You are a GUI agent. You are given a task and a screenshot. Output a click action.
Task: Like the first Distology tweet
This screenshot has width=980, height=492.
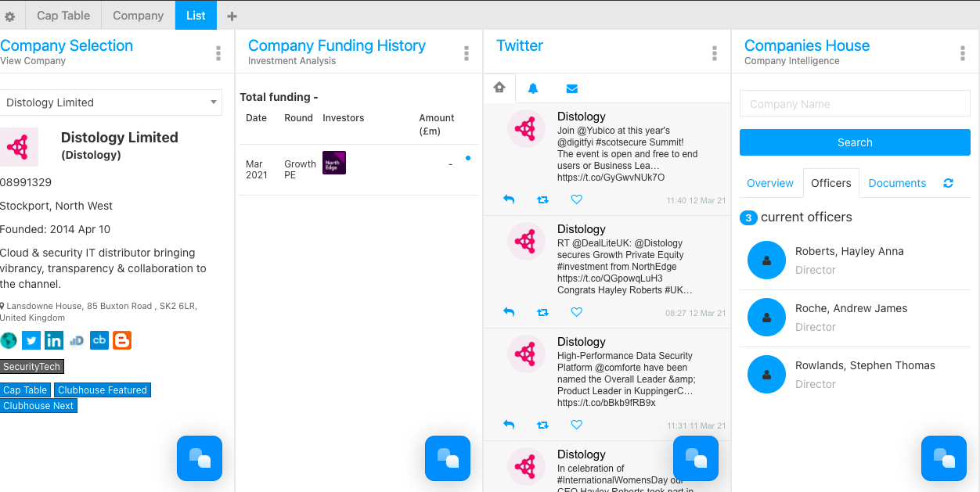(577, 199)
